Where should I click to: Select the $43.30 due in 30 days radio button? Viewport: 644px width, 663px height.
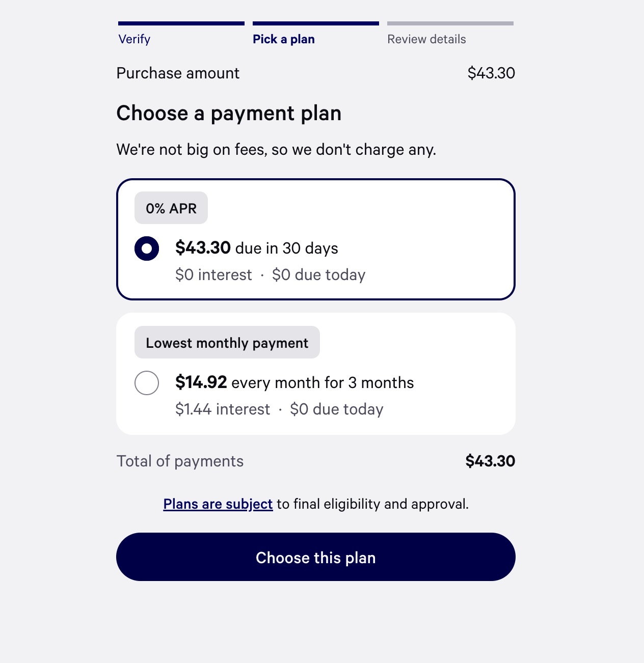[147, 248]
